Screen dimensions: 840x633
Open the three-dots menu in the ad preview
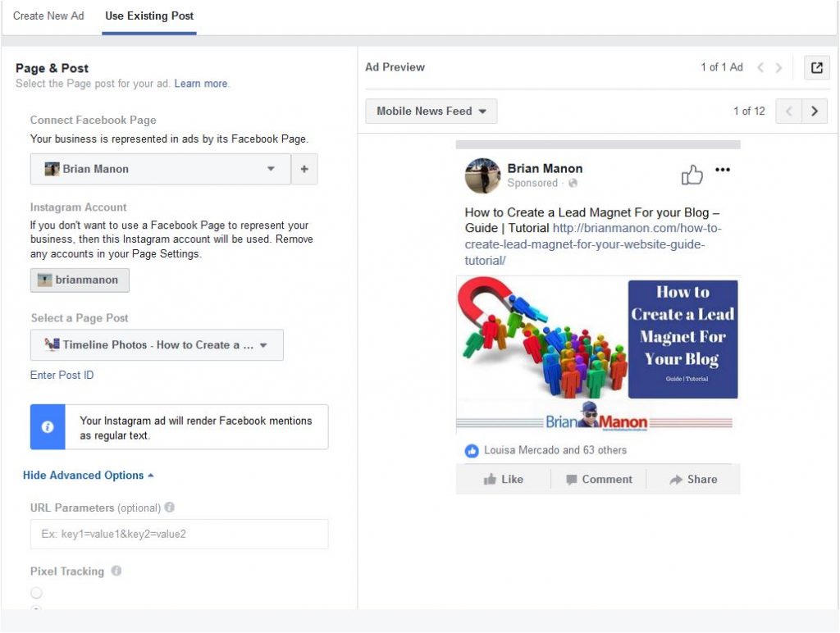(723, 170)
